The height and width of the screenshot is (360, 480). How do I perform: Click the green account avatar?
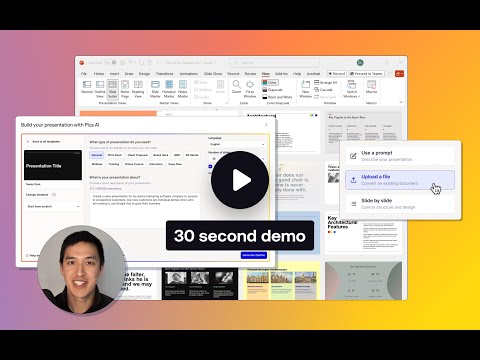coord(360,62)
